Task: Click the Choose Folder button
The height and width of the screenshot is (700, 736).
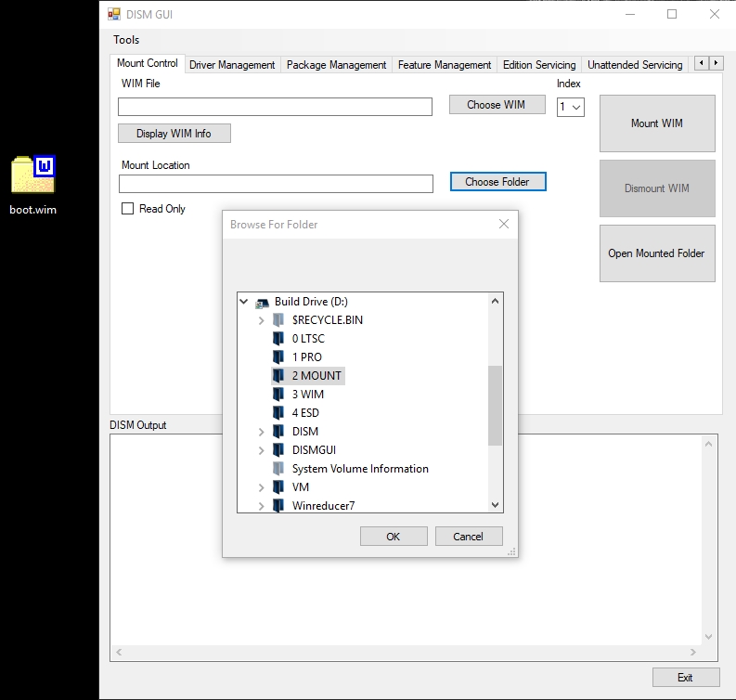Action: (x=498, y=182)
